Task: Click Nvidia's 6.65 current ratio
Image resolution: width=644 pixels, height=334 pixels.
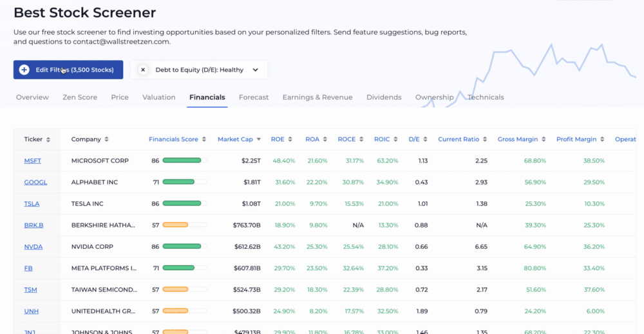Action: click(481, 247)
